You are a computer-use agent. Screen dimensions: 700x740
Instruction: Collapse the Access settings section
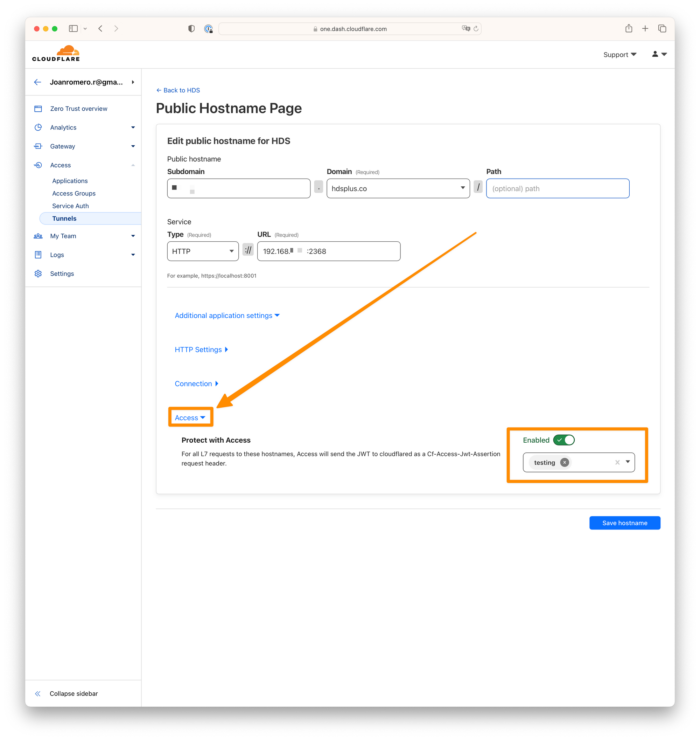[x=190, y=417]
